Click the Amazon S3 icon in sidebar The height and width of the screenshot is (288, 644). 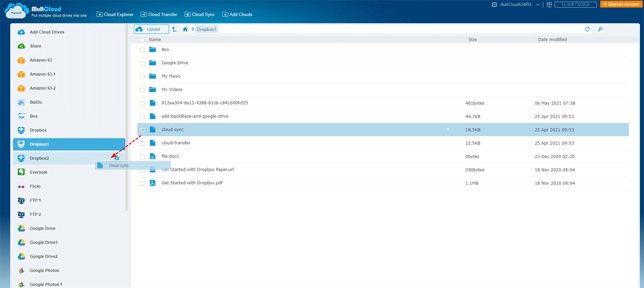pos(21,60)
